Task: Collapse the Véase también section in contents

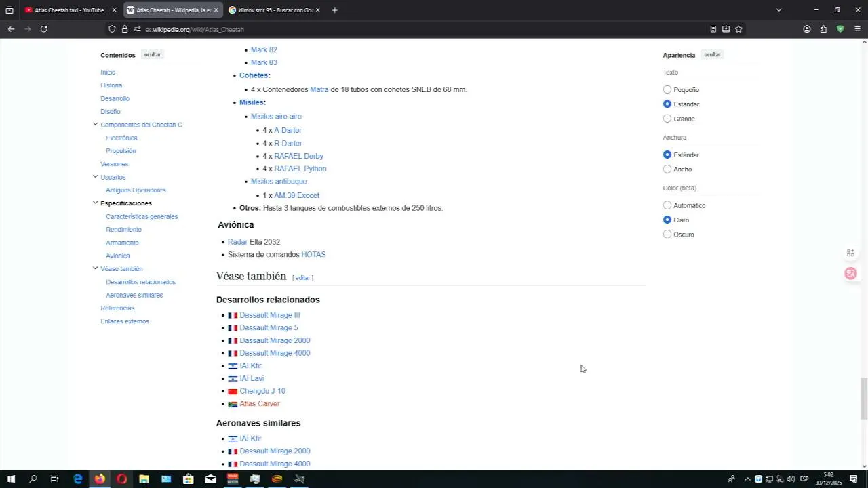Action: pyautogui.click(x=95, y=268)
